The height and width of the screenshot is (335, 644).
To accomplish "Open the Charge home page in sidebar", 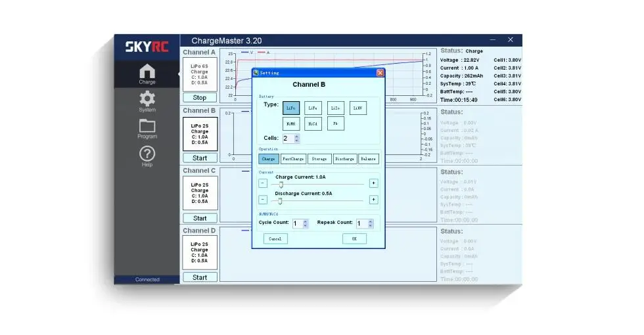I will pyautogui.click(x=147, y=74).
